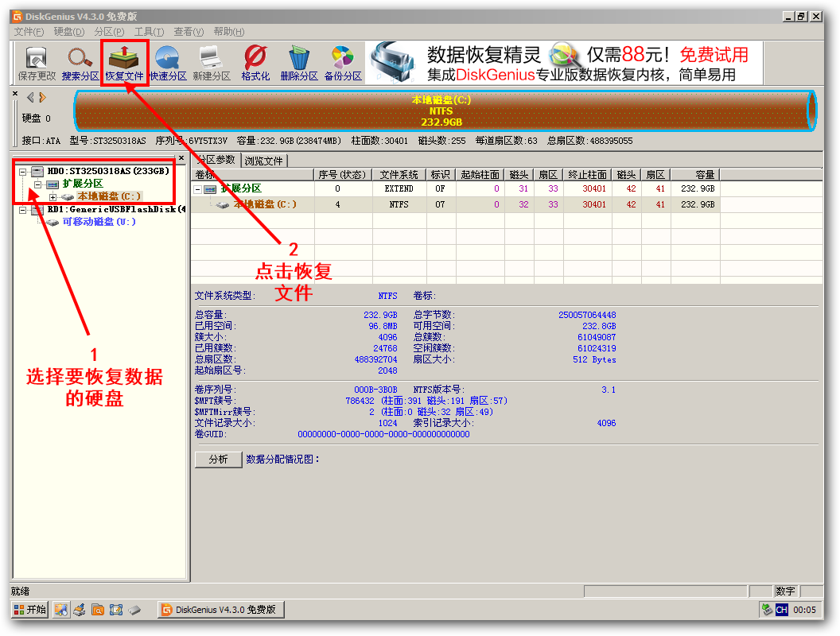
Task: Click the 终止柱面 column header
Action: coord(588,175)
